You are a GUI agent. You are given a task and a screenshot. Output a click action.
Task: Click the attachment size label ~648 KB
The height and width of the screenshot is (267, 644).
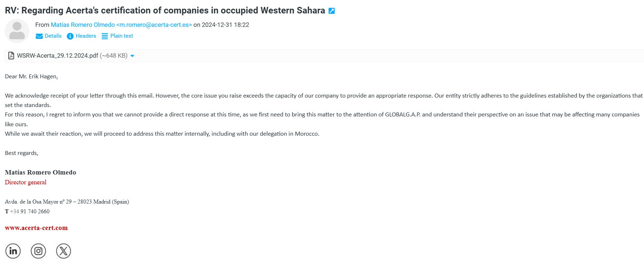tap(114, 56)
